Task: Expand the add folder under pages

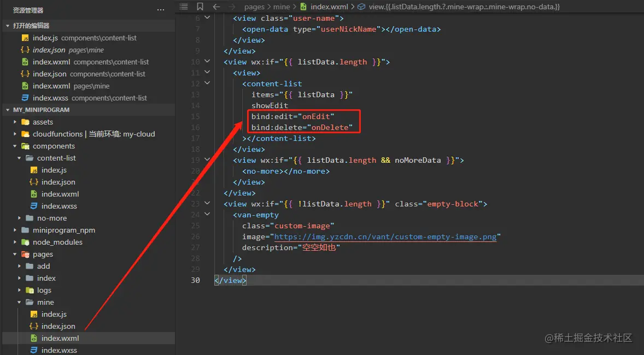Action: [x=19, y=266]
